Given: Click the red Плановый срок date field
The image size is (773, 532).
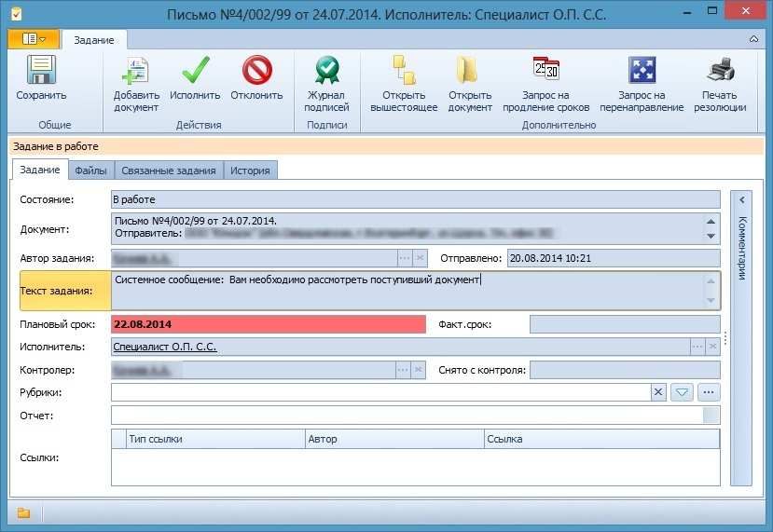Looking at the screenshot, I should [269, 324].
